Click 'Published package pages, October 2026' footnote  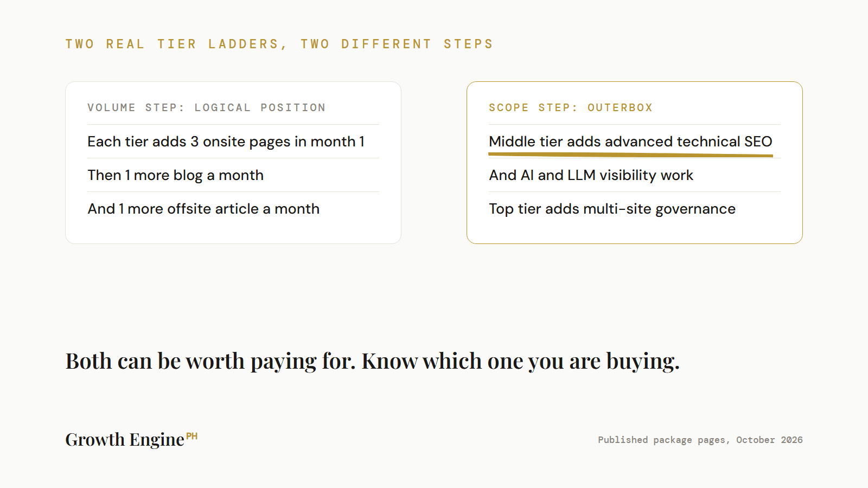coord(700,440)
